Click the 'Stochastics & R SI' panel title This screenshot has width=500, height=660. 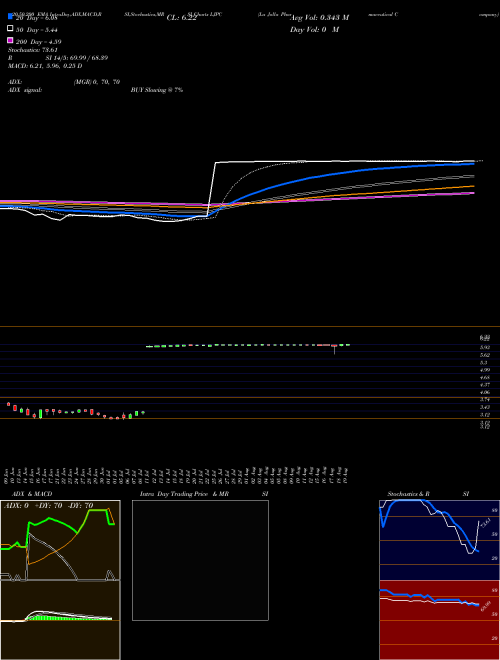pos(428,494)
